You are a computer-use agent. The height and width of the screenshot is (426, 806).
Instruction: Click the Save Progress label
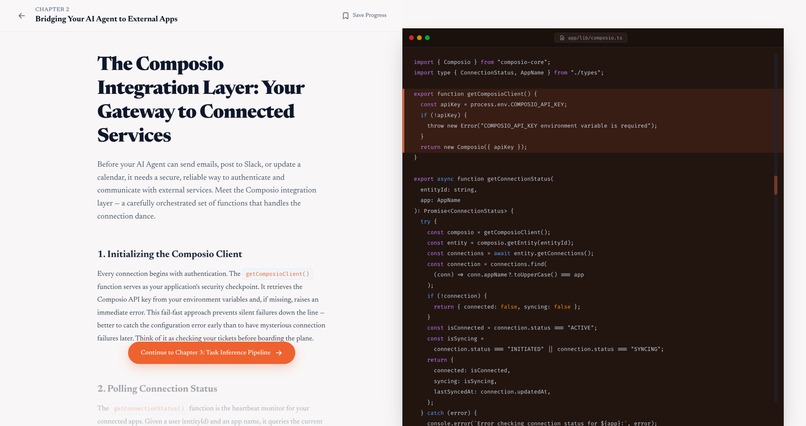click(369, 15)
